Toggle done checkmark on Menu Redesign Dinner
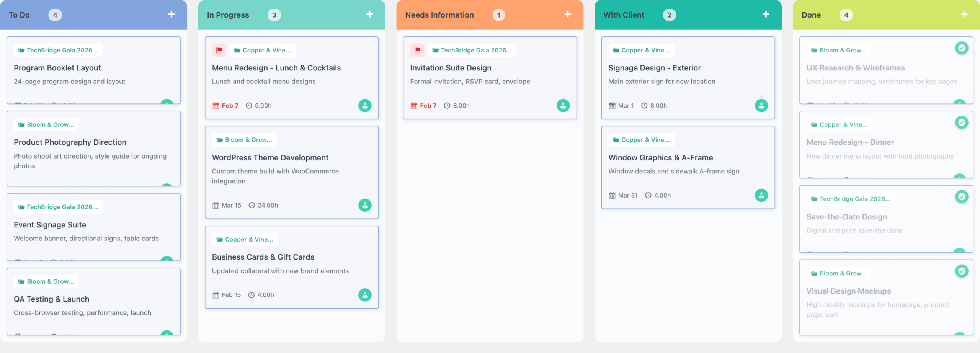This screenshot has height=353, width=980. coord(961,123)
